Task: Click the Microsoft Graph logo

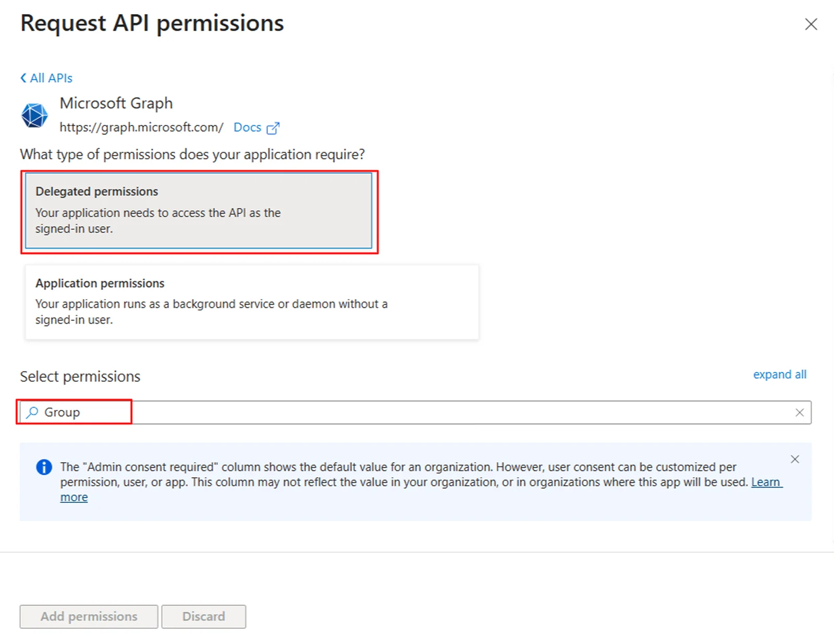Action: pyautogui.click(x=33, y=115)
